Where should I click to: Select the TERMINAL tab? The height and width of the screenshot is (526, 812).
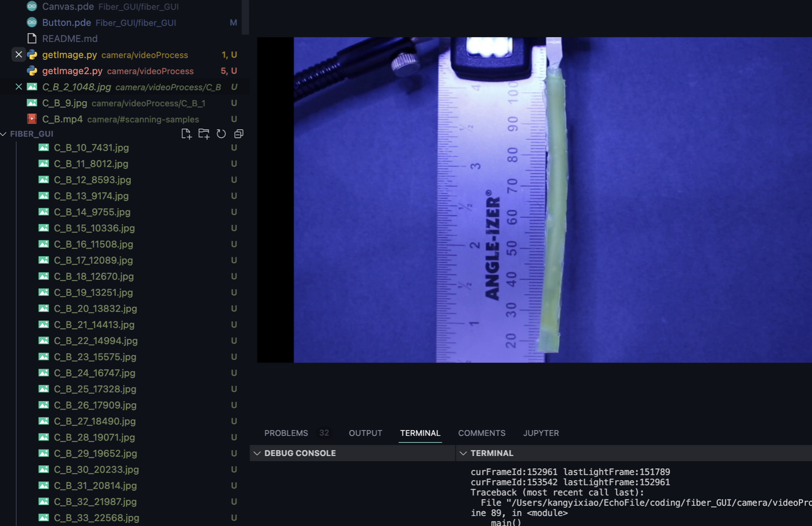420,433
